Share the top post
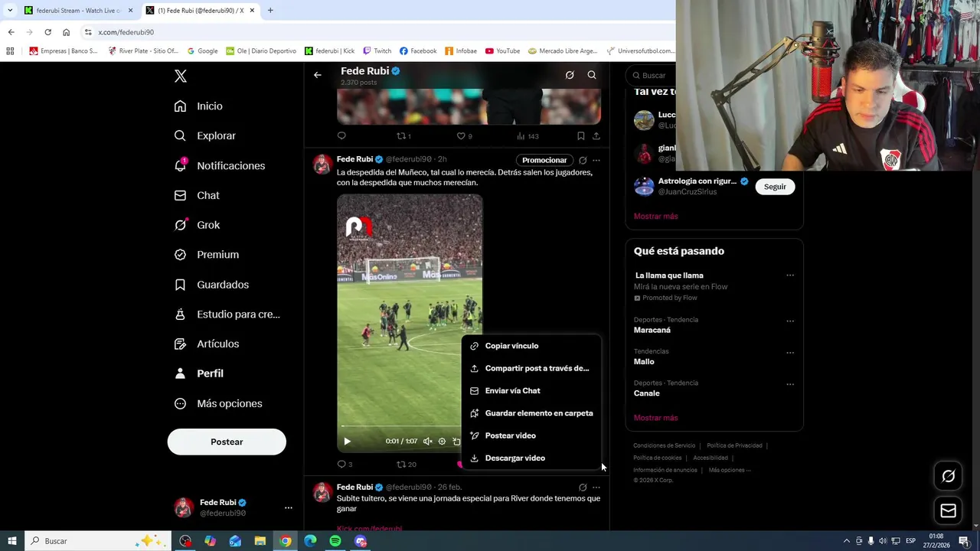 pos(596,136)
